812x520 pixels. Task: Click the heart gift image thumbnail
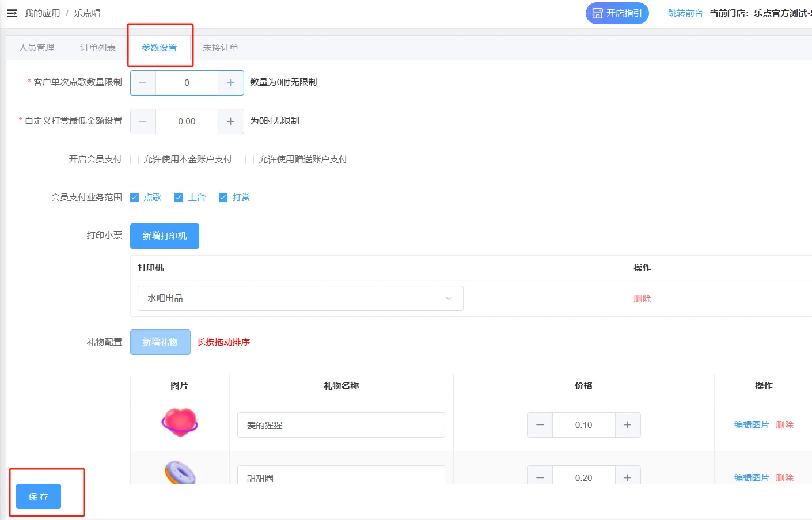[180, 423]
